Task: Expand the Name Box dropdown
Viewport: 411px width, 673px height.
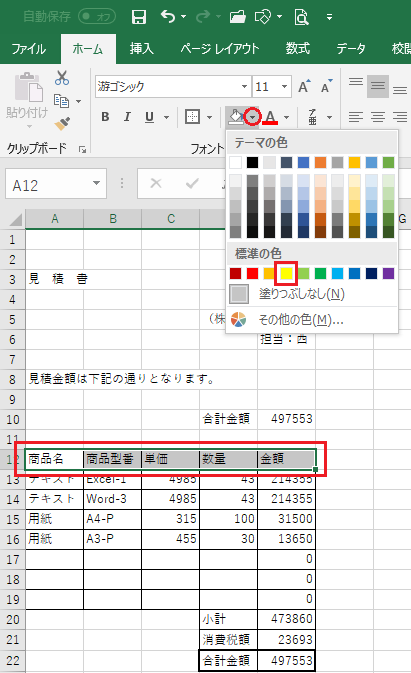Action: 96,184
